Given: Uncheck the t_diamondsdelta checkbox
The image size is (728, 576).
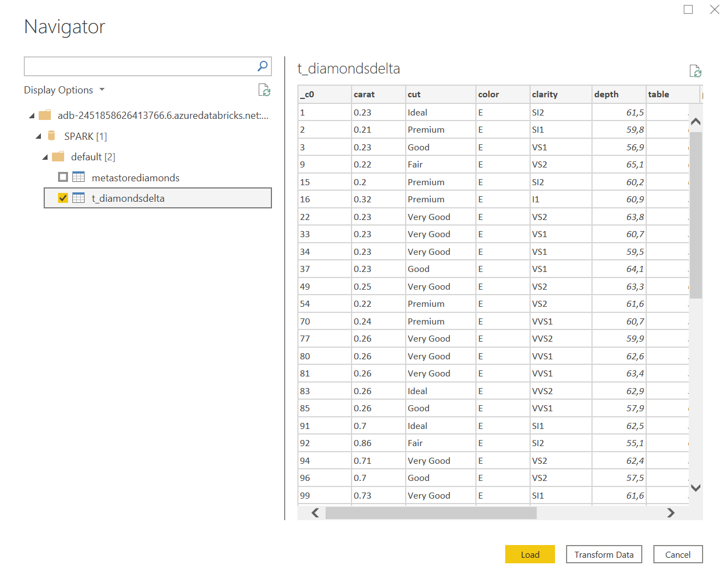Looking at the screenshot, I should coord(62,197).
